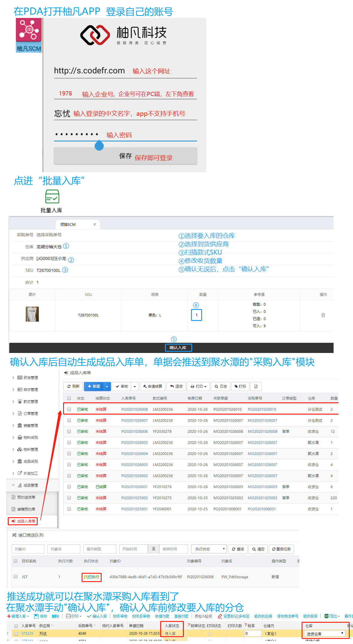
Task: Open 装箱预约单 in sidebar
Action: 24,509
